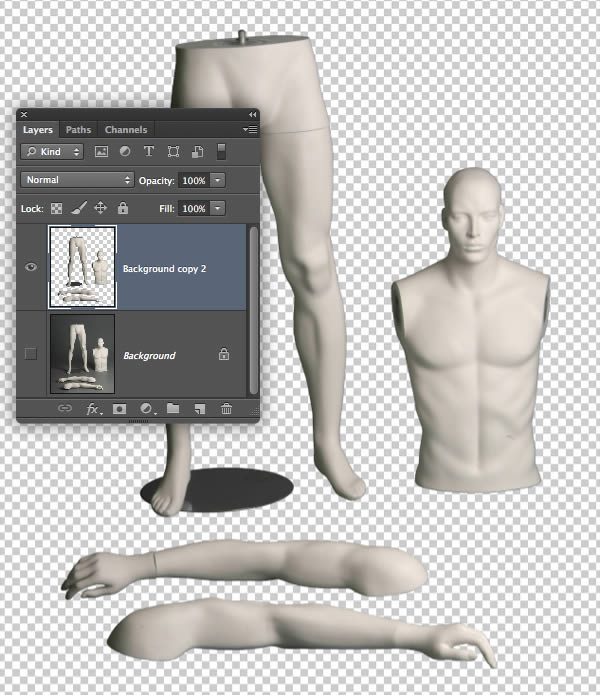Filter for type layers icon
600x695 pixels.
point(149,152)
